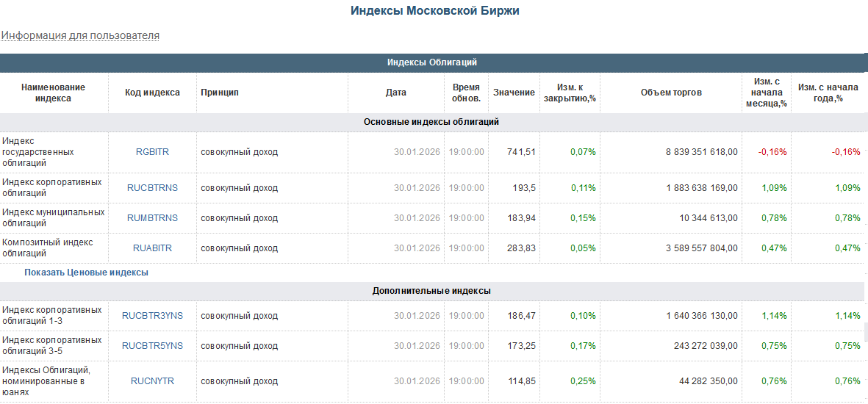Click value 114,85 in RUCNYTR row

[x=522, y=380]
